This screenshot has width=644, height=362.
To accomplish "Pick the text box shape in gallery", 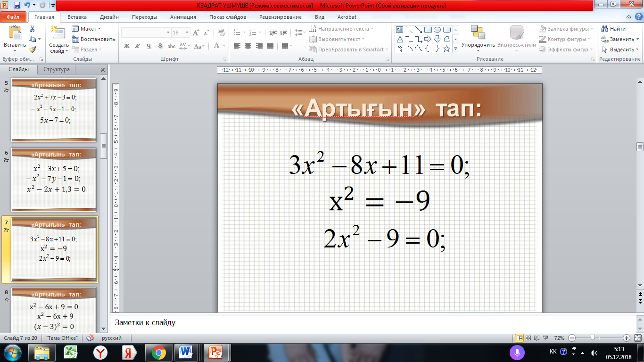I will pyautogui.click(x=400, y=29).
